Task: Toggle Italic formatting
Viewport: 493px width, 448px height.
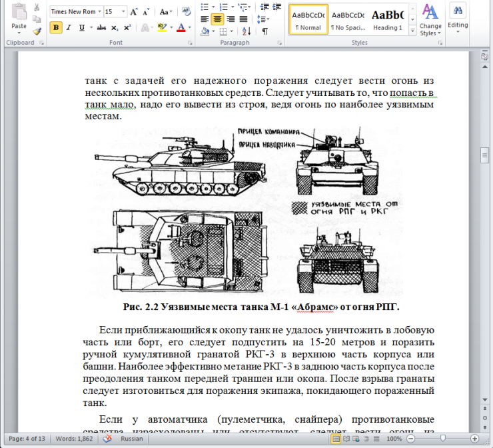Action: pos(69,28)
